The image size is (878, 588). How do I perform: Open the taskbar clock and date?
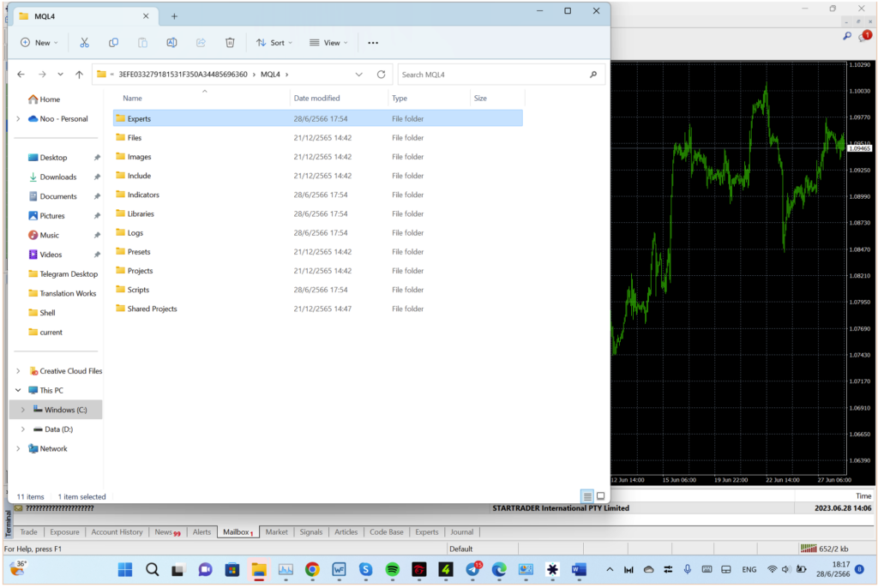tap(833, 569)
